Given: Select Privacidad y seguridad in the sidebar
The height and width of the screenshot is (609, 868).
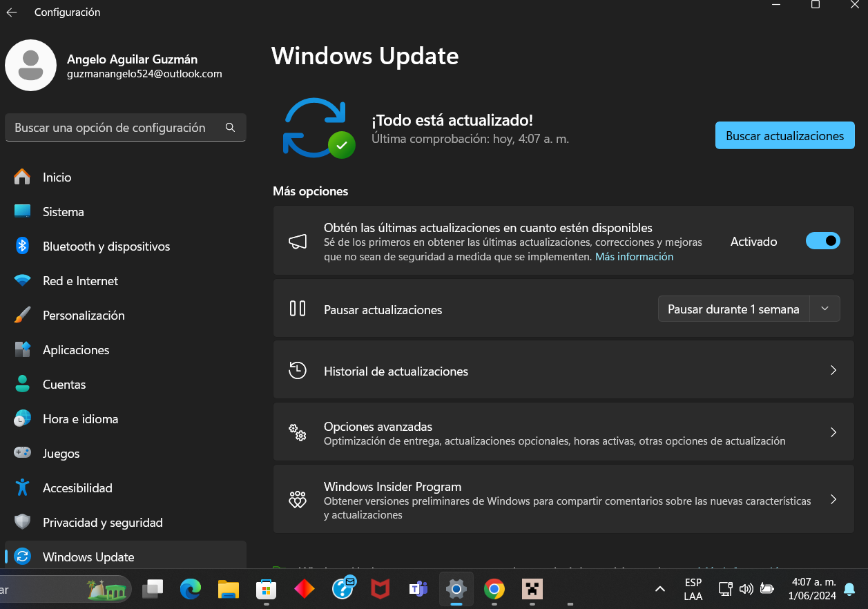Looking at the screenshot, I should tap(102, 523).
